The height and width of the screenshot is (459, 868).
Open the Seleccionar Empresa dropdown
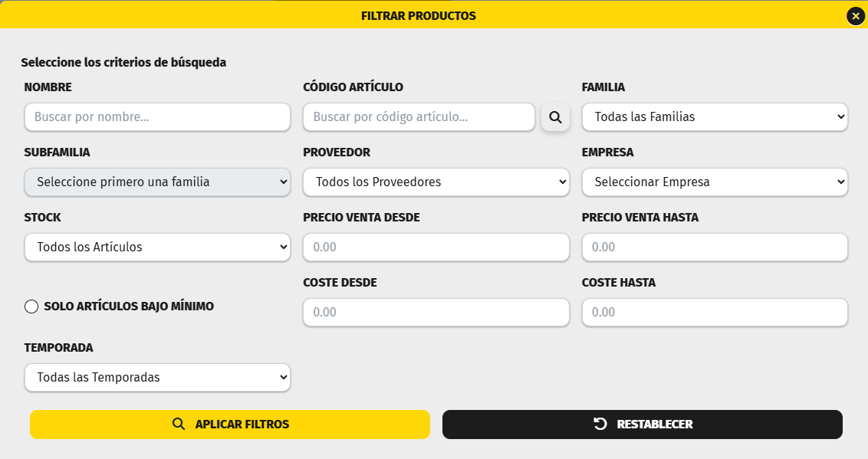pyautogui.click(x=715, y=182)
